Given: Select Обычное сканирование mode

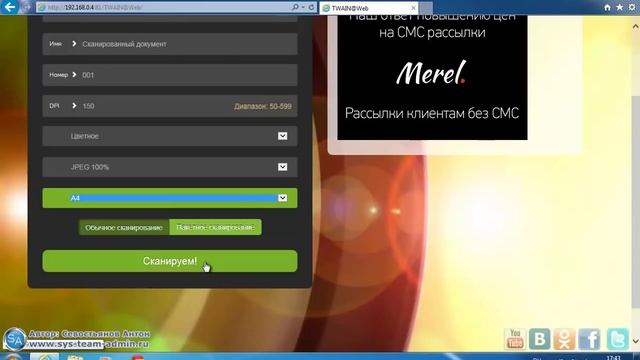Looking at the screenshot, I should [x=124, y=227].
